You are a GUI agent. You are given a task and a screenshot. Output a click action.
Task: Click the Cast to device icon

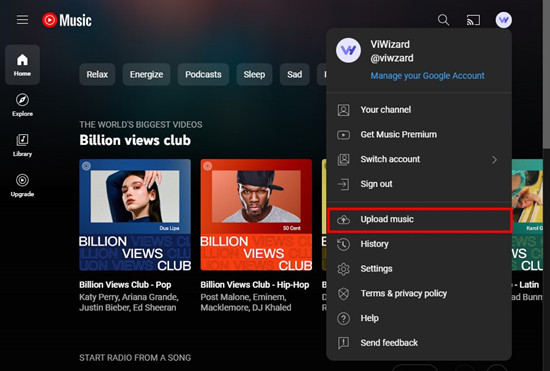473,20
